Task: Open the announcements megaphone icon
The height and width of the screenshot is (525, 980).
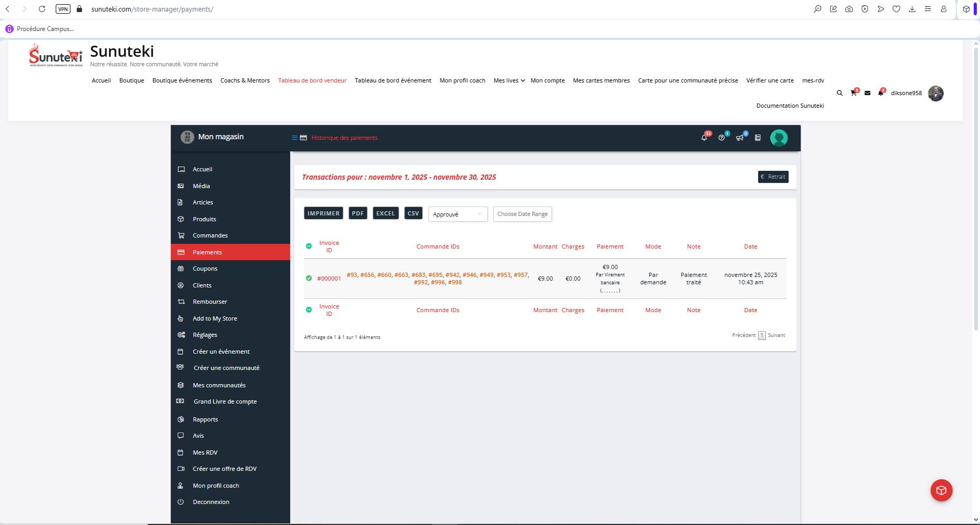Action: [x=740, y=138]
